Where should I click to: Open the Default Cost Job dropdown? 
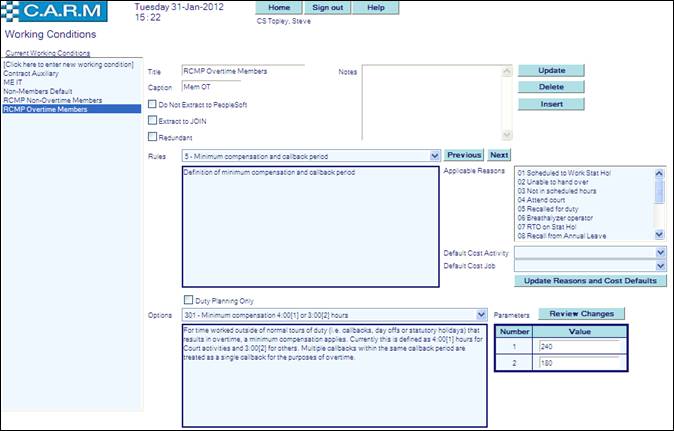click(660, 267)
